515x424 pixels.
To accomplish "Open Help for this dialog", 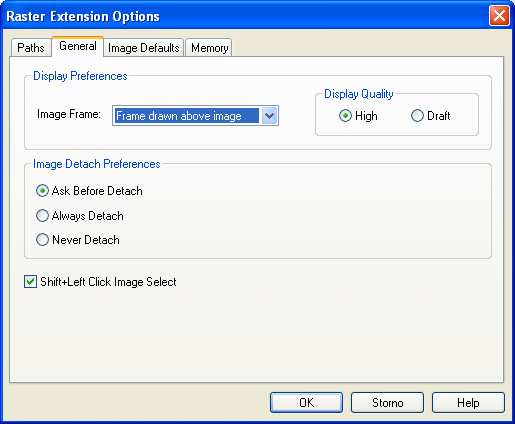I will click(x=468, y=403).
